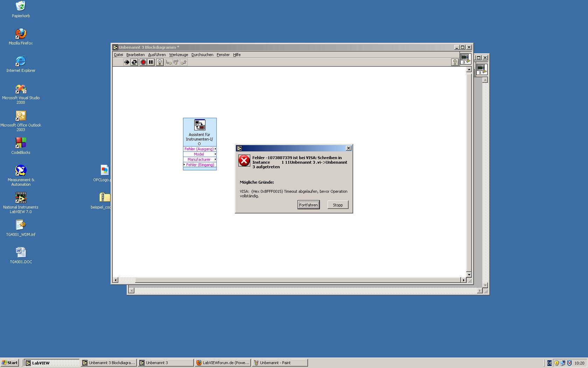Click the red error icon in dialog
Image resolution: width=588 pixels, height=368 pixels.
[x=244, y=161]
